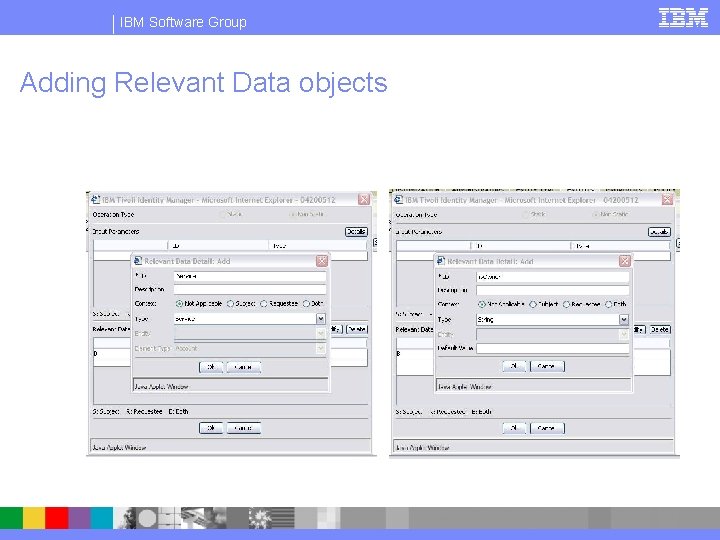Click Delete button in left screenshot's Relevant Data section

coord(357,329)
